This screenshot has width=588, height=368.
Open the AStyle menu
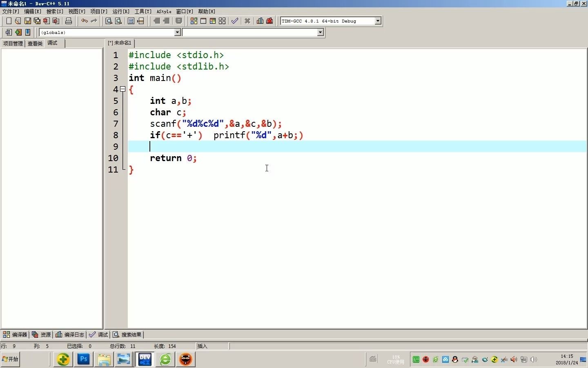click(164, 11)
